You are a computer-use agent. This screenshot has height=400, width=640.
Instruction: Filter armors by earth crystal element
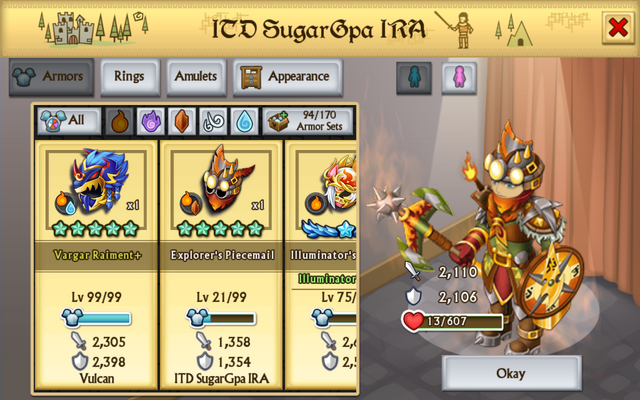pos(182,121)
